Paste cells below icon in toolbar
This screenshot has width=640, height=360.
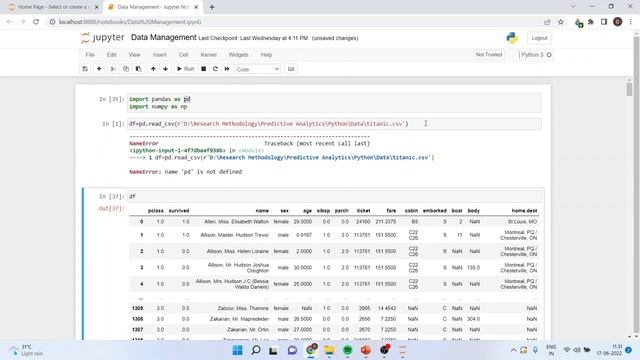pos(138,69)
